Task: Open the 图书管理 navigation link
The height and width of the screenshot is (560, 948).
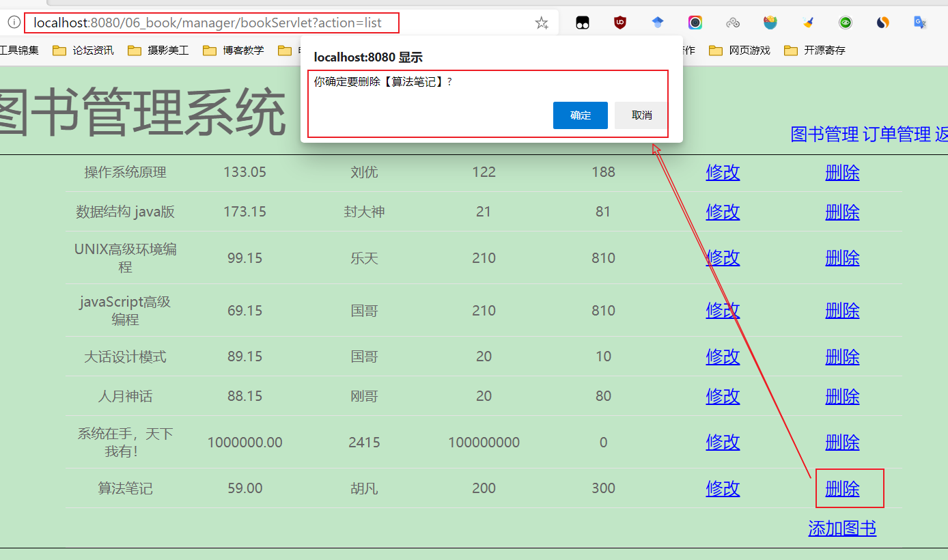Action: [x=824, y=134]
